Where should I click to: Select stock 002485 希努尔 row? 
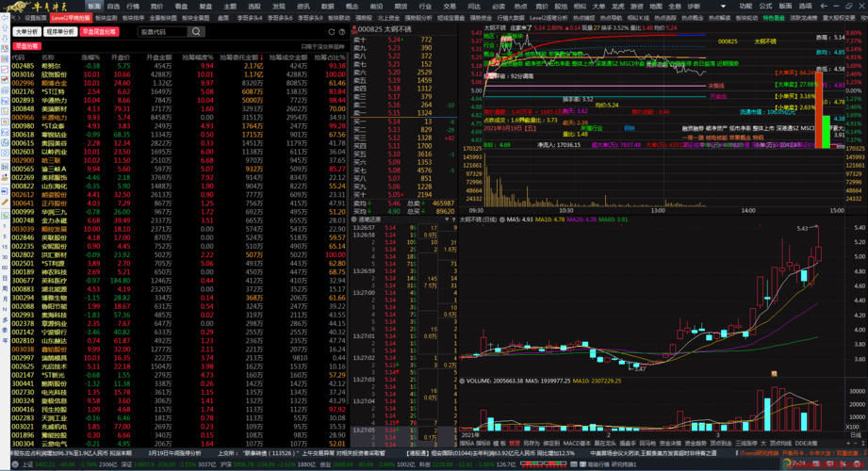(x=57, y=66)
